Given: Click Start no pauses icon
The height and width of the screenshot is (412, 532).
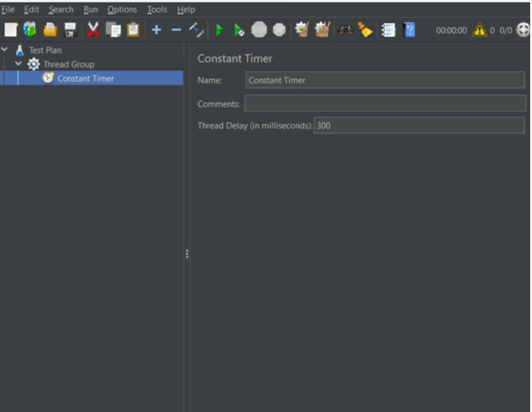Looking at the screenshot, I should point(239,30).
